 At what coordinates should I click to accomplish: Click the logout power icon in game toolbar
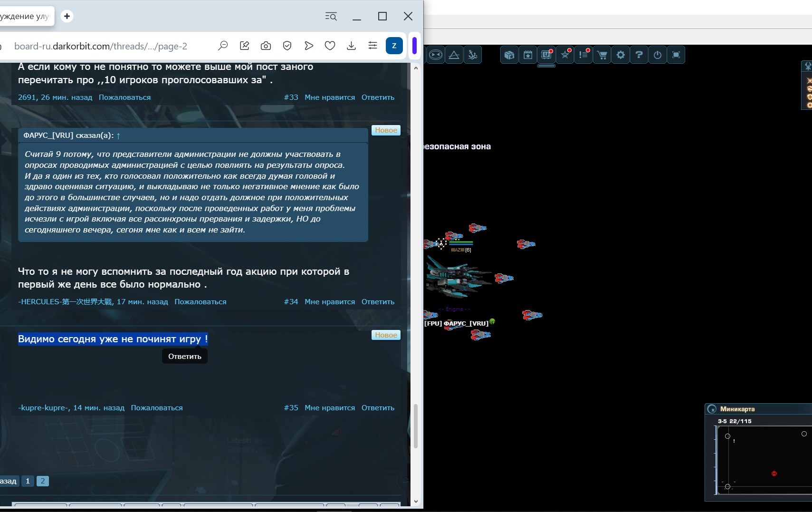pyautogui.click(x=658, y=55)
